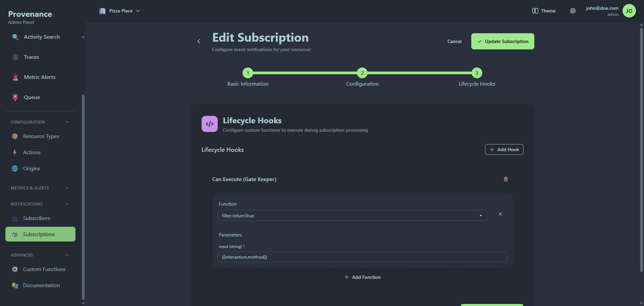Screen dimensions: 644x306
Task: Select the Queue icon in the sidebar
Action: click(x=15, y=97)
